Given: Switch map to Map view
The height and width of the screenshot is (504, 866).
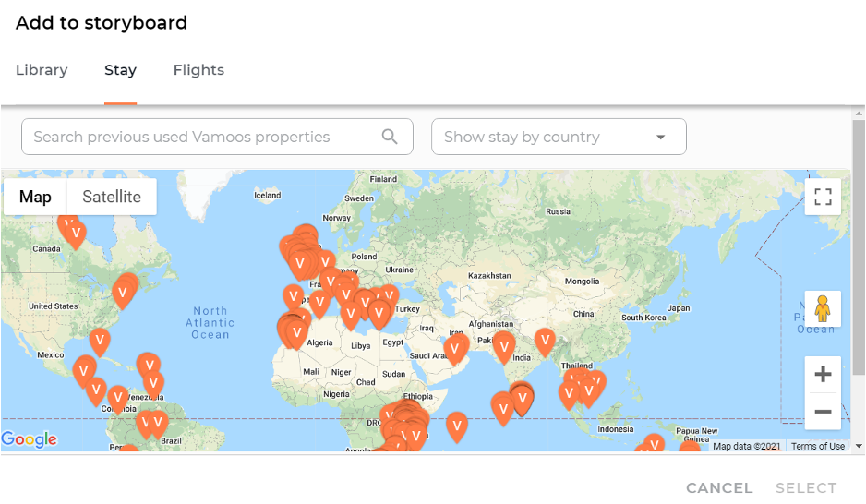Looking at the screenshot, I should [35, 197].
